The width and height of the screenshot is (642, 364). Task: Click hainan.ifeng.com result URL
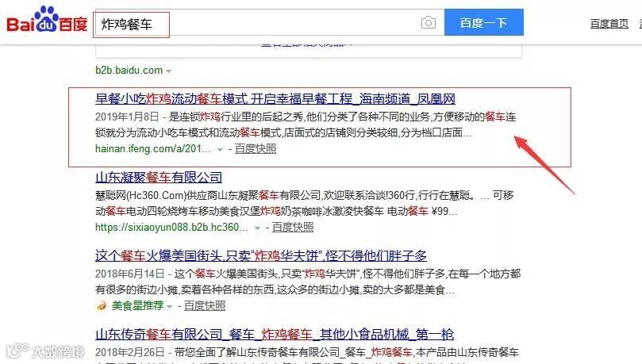[152, 148]
